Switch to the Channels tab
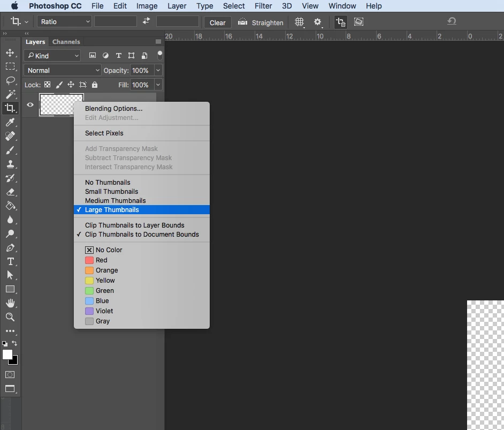This screenshot has width=504, height=430. pos(66,41)
